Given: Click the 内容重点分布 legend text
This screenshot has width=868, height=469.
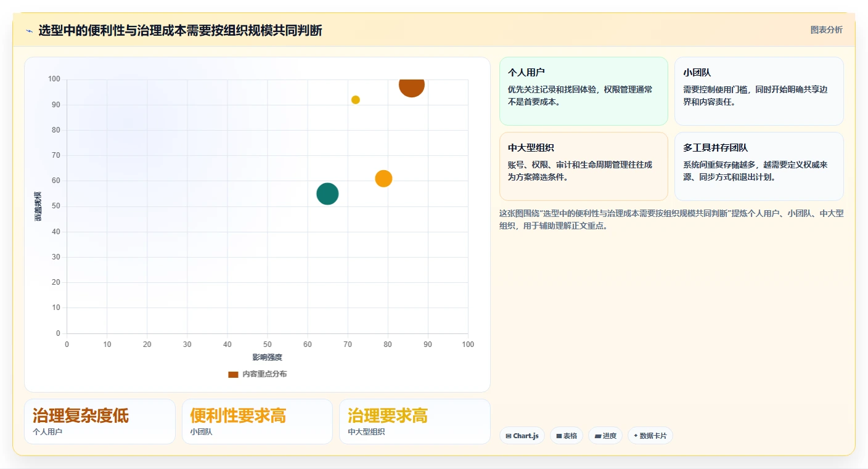Looking at the screenshot, I should pyautogui.click(x=264, y=374).
